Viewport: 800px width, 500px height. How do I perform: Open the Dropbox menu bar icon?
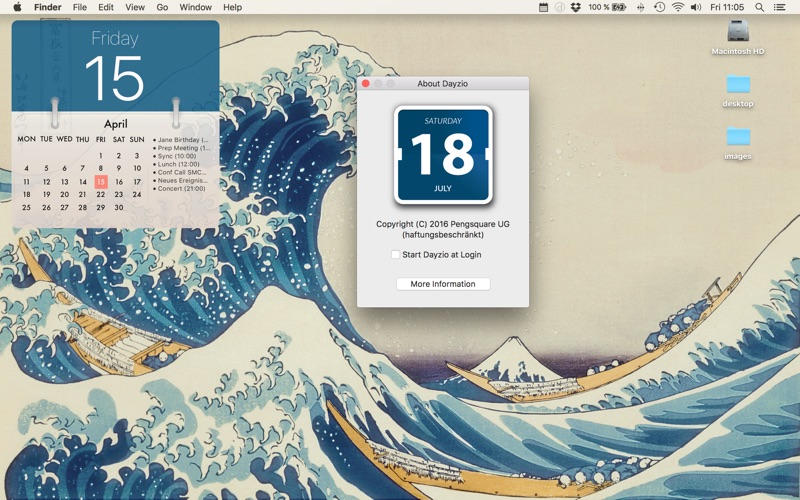click(575, 7)
